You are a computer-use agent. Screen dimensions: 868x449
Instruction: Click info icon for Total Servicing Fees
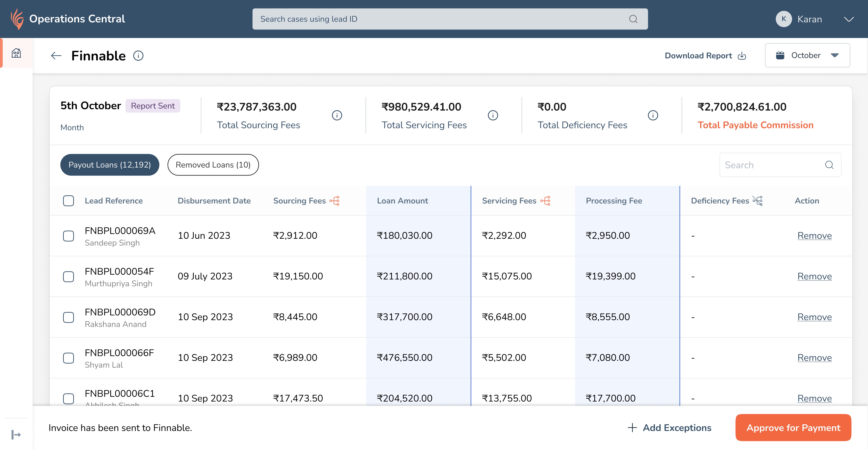(x=493, y=115)
